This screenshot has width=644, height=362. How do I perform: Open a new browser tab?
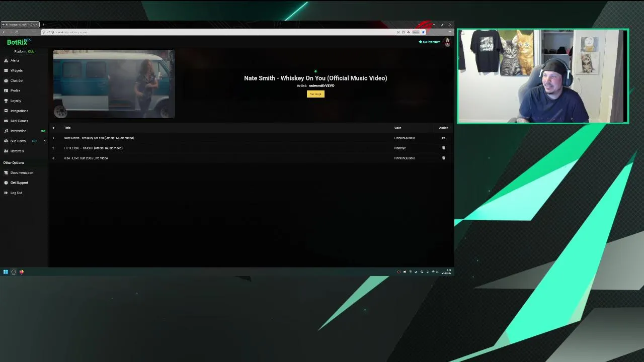pyautogui.click(x=43, y=24)
